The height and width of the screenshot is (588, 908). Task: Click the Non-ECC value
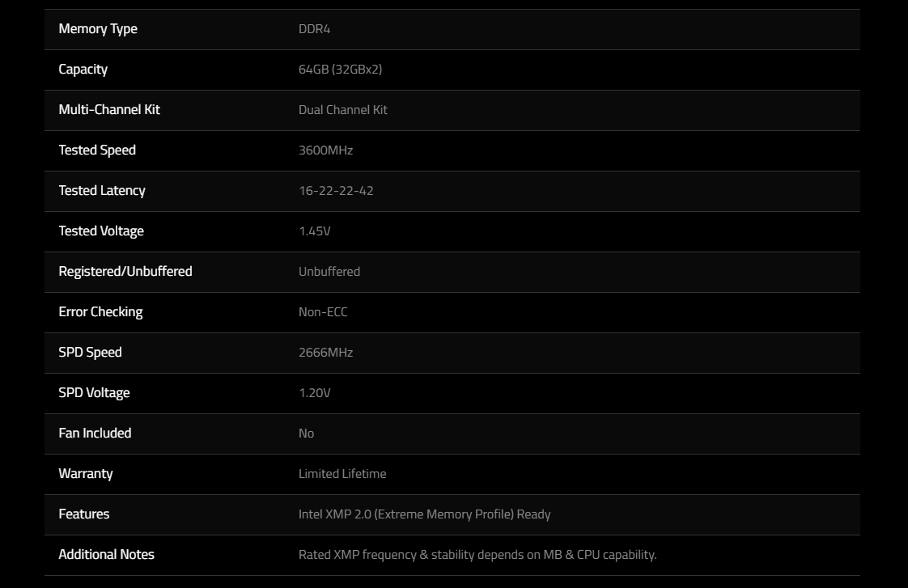pyautogui.click(x=323, y=312)
